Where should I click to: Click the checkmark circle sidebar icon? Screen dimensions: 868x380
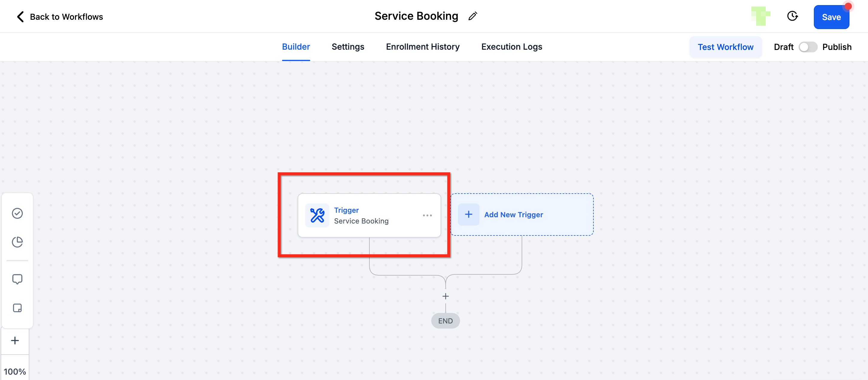pos(17,213)
